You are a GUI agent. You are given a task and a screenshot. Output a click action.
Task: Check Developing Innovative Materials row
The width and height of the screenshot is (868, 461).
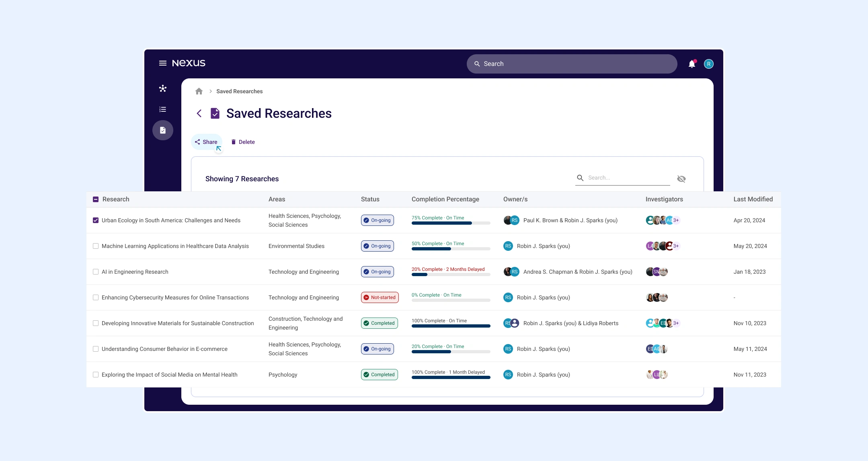coord(96,323)
